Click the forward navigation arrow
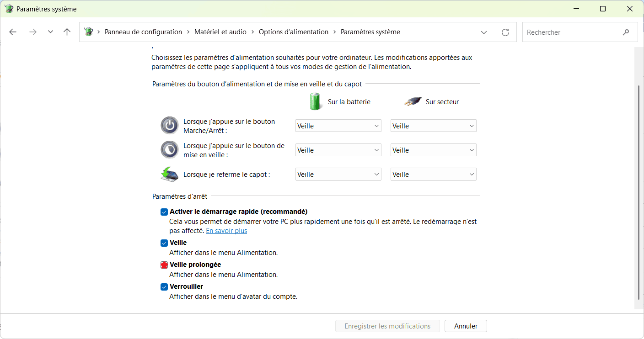Screen dimensions: 644x339 [x=32, y=32]
